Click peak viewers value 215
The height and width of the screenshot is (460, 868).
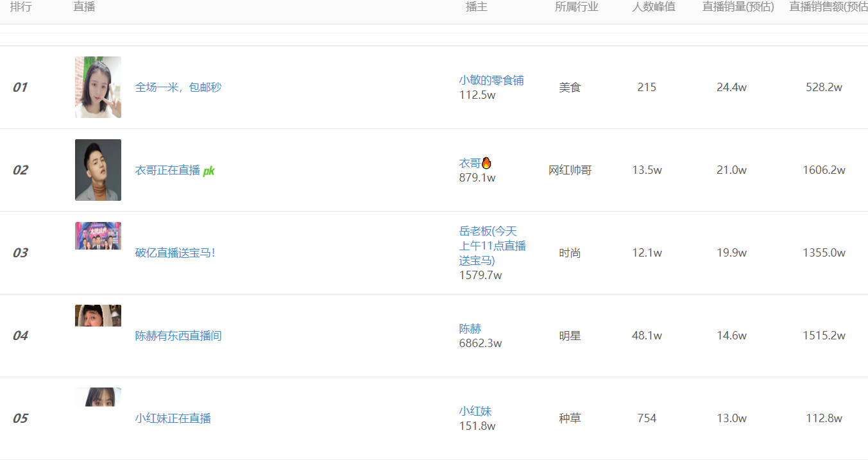(647, 87)
